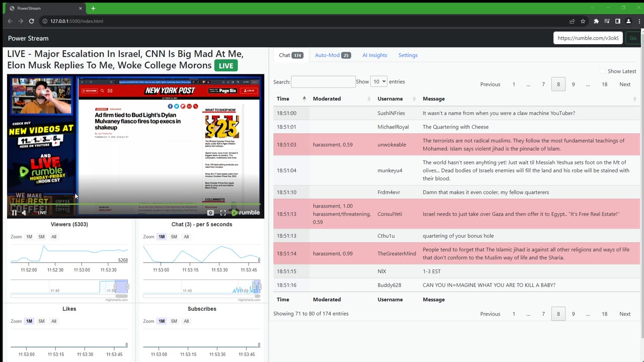Open the media controls icon in toolbar
The width and height of the screenshot is (644, 362).
coord(607,21)
